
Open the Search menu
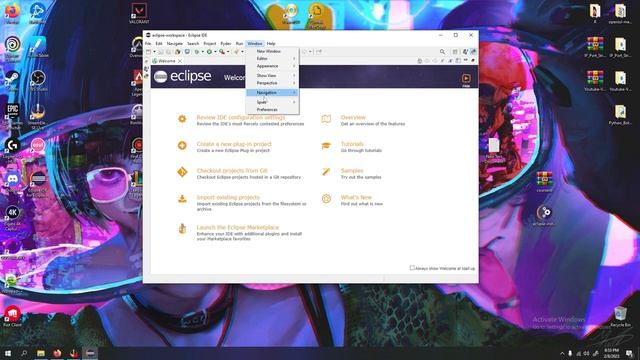(193, 44)
